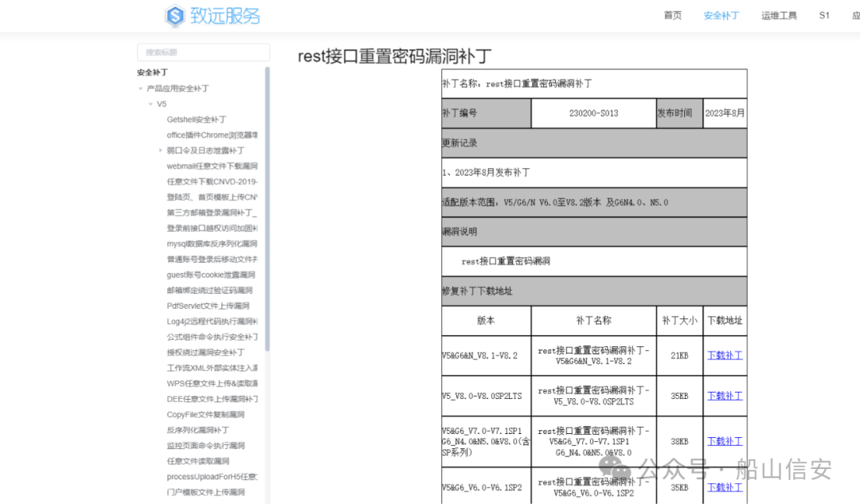Download patch for V5&G6&N_V8.1-V8.2
This screenshot has width=860, height=504.
coord(725,355)
